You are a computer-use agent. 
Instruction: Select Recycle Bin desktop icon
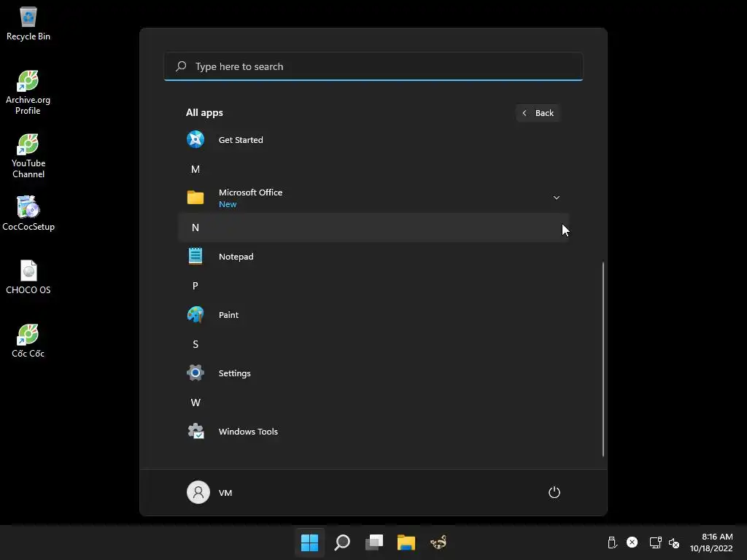(28, 24)
